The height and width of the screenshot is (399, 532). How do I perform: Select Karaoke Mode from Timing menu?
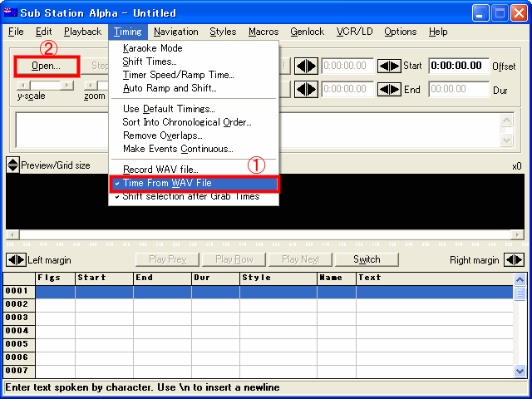pyautogui.click(x=152, y=48)
